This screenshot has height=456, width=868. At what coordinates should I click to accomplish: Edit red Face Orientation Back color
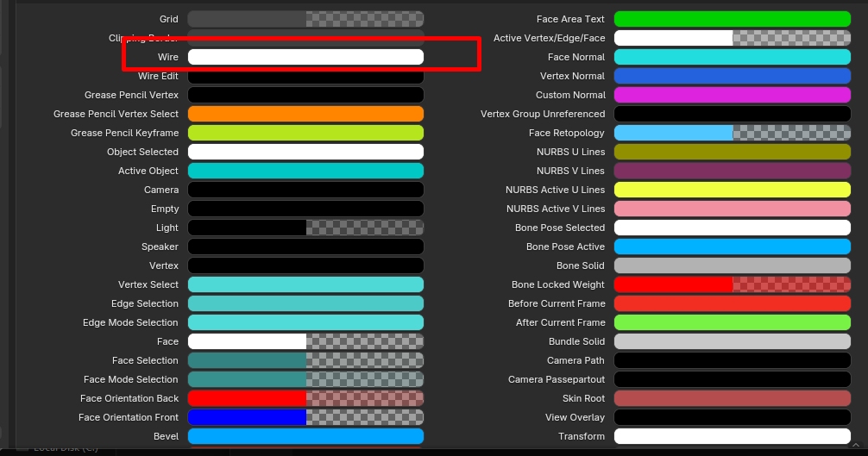point(305,398)
